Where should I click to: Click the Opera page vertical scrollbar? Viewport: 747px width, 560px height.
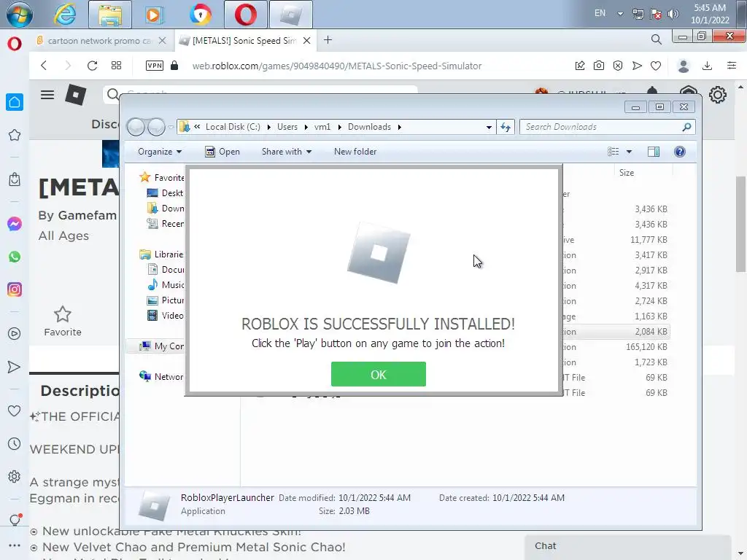point(740,224)
